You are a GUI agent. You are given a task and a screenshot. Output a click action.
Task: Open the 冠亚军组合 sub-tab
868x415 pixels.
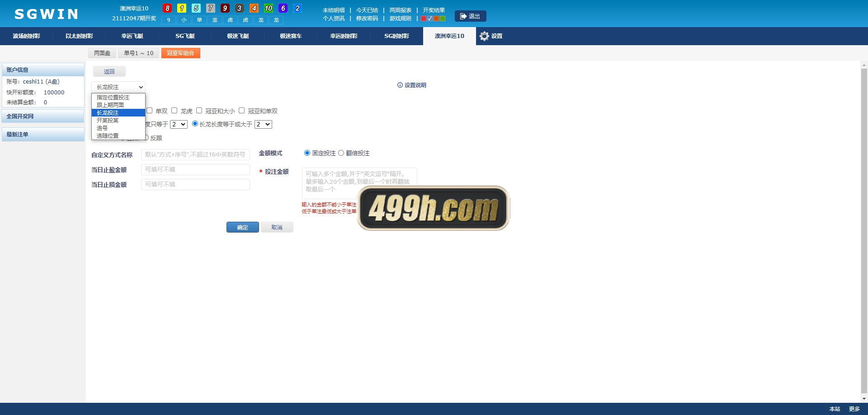[x=180, y=53]
